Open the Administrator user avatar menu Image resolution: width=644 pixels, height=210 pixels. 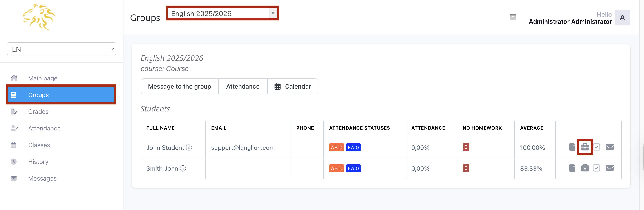[622, 18]
